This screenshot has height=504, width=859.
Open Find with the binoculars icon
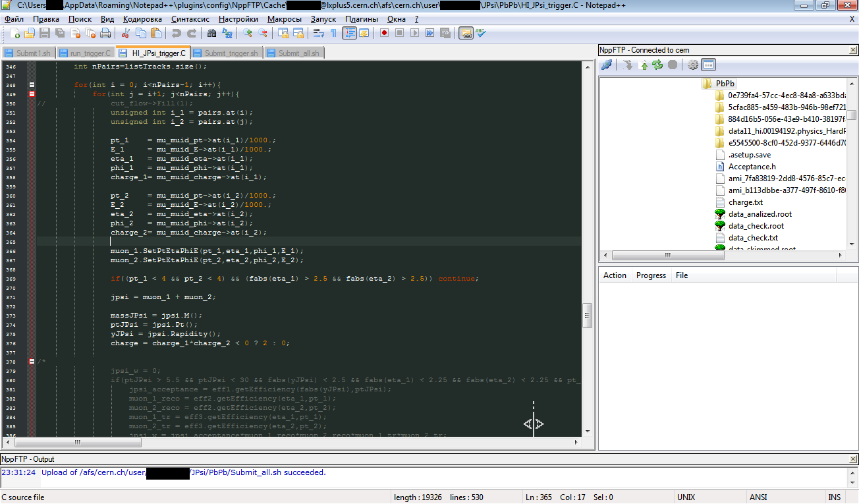(x=211, y=33)
